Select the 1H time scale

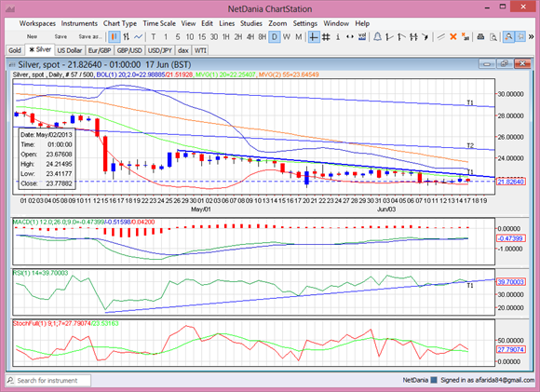tap(226, 36)
